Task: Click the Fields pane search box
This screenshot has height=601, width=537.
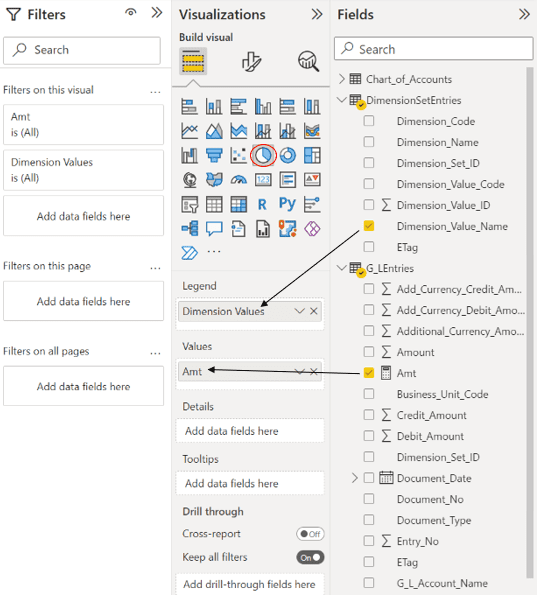Action: [x=434, y=49]
